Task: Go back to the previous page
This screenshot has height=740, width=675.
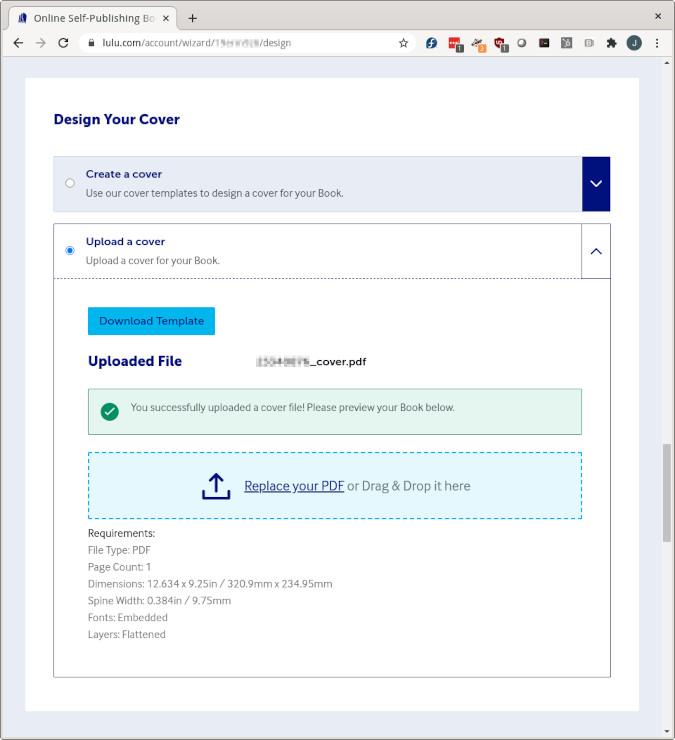Action: point(18,43)
